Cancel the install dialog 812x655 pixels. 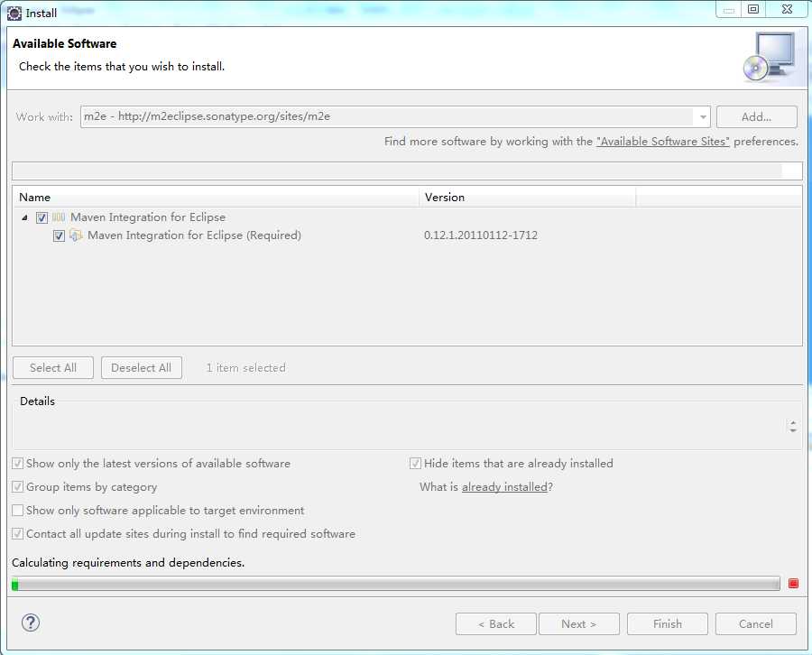756,624
